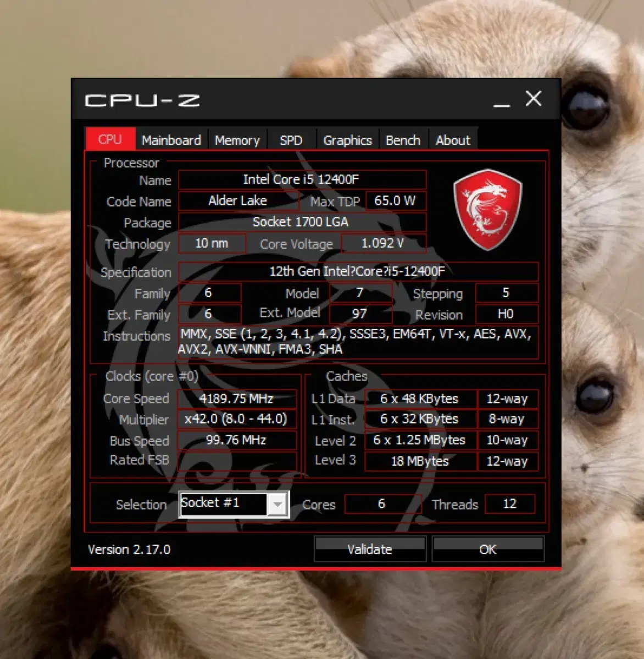Select the Core Speed value field

[236, 398]
